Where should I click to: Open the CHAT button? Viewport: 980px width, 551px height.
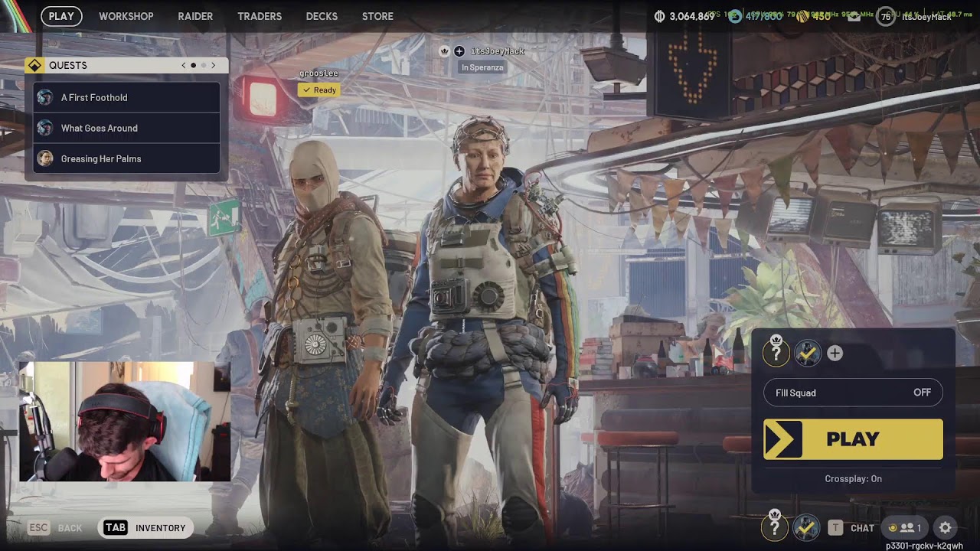(x=851, y=528)
